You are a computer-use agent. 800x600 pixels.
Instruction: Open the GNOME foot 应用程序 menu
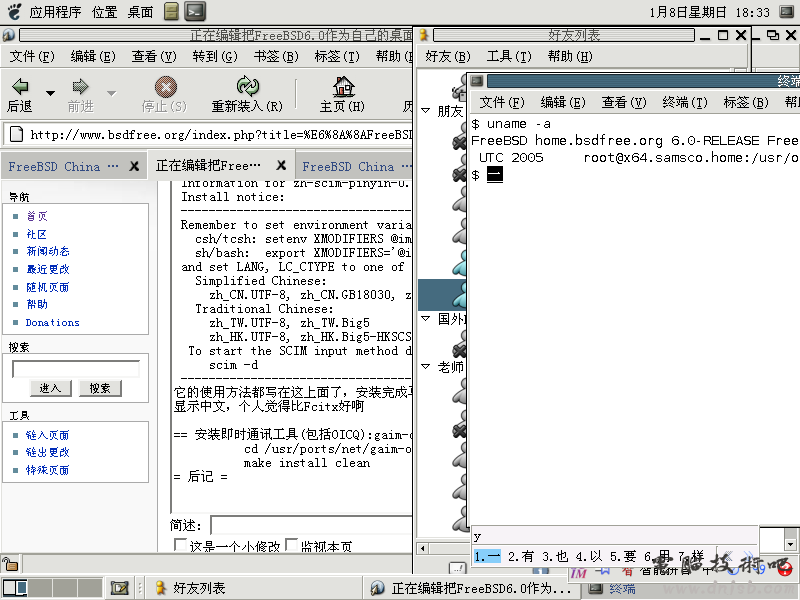click(x=45, y=11)
